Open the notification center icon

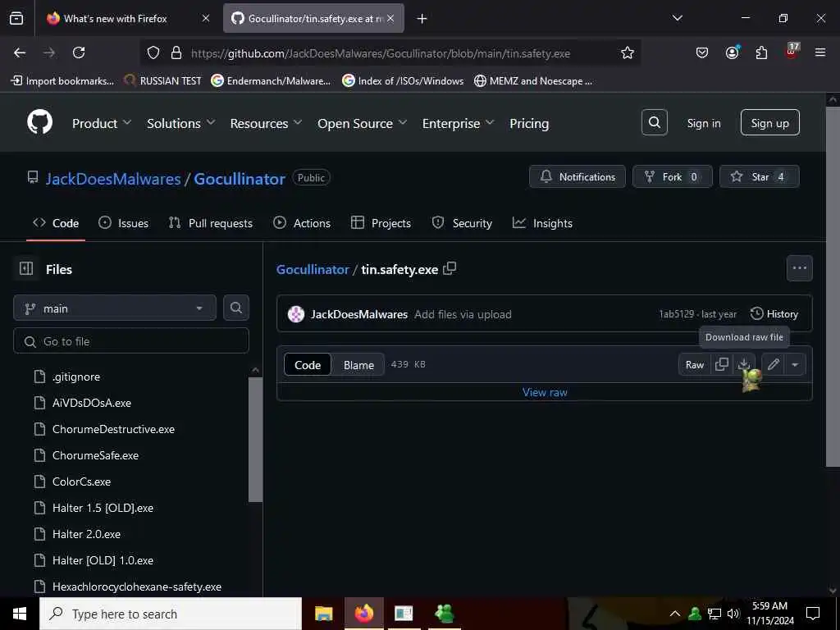click(x=813, y=614)
